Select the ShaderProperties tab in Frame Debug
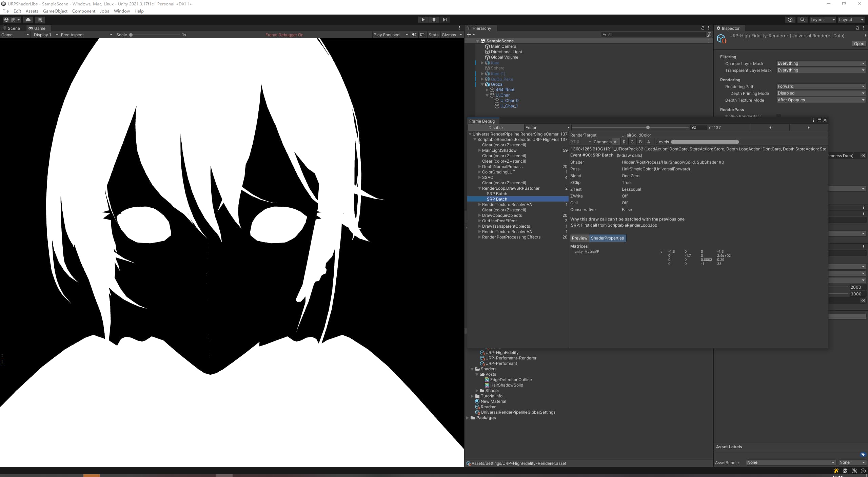The height and width of the screenshot is (477, 868). tap(607, 238)
